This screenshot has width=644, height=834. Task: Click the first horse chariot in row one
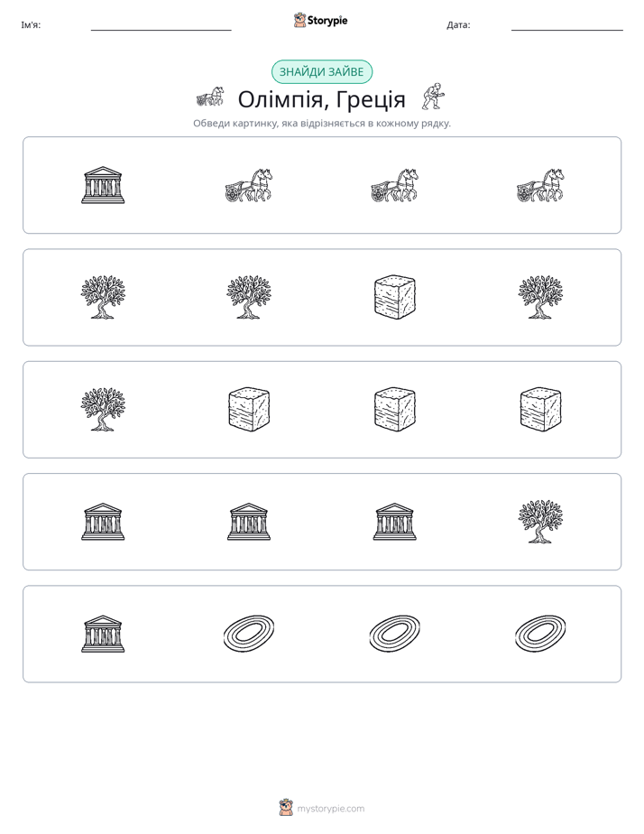(x=249, y=185)
